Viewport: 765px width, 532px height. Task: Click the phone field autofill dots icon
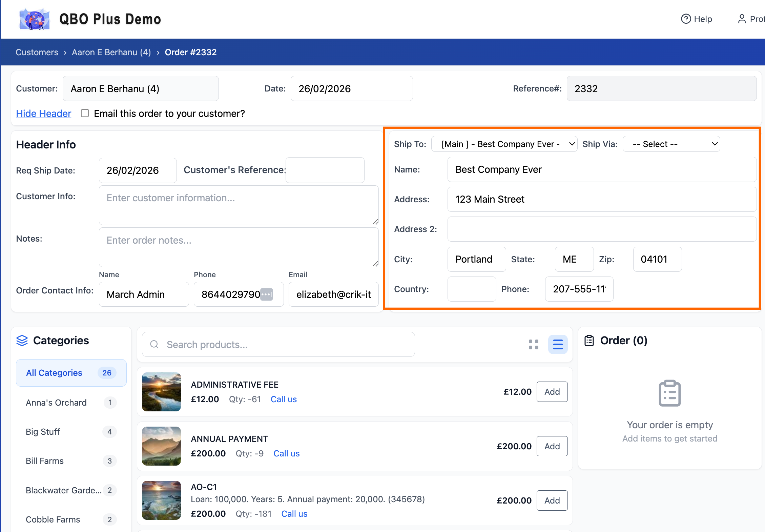pyautogui.click(x=267, y=294)
